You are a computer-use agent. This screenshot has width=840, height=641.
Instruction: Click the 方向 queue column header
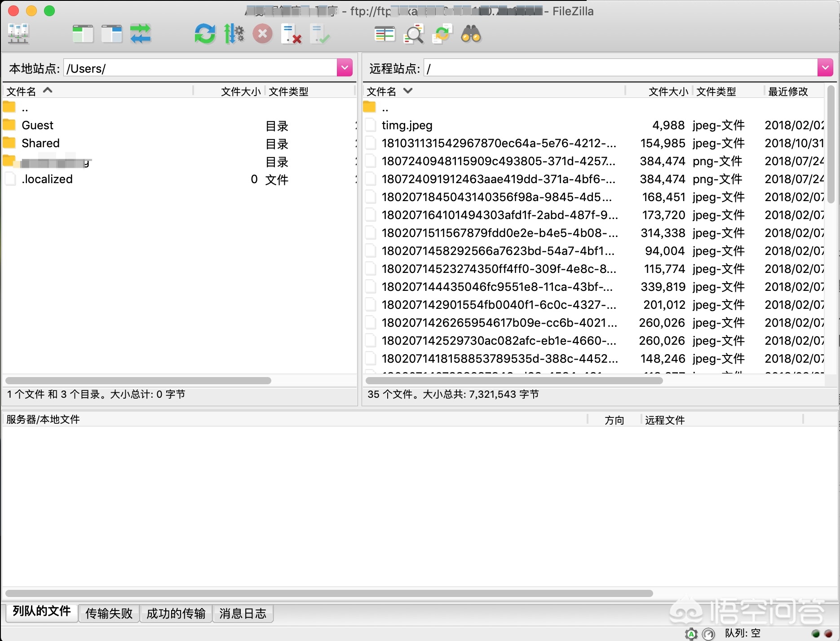tap(614, 420)
